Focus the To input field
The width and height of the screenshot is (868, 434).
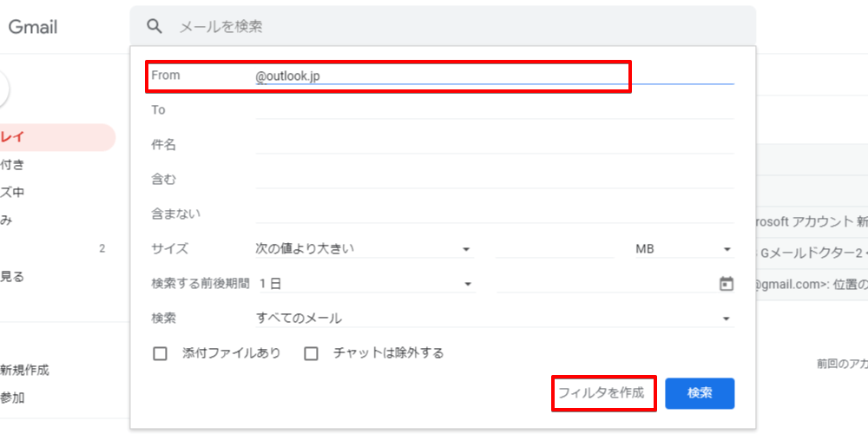click(495, 110)
